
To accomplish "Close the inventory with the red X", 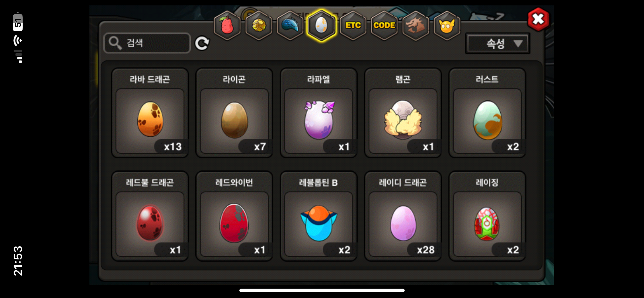I will 538,19.
